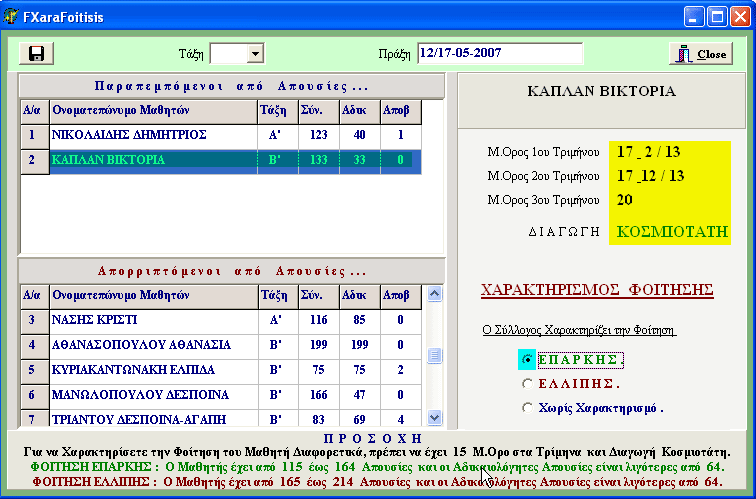Click the scrollbar thumb of rejected list
The image size is (756, 499).
tap(434, 355)
